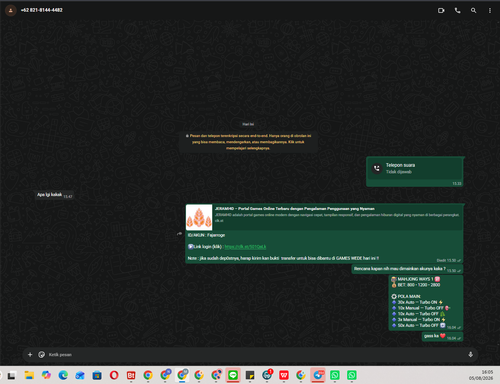Select the incoming "Apa igi kakak" message
This screenshot has height=384, width=500.
click(x=55, y=195)
